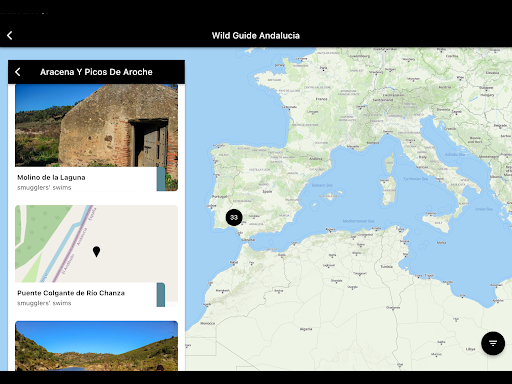This screenshot has width=512, height=384.
Task: Open the valley landscape photo card
Action: tap(96, 346)
